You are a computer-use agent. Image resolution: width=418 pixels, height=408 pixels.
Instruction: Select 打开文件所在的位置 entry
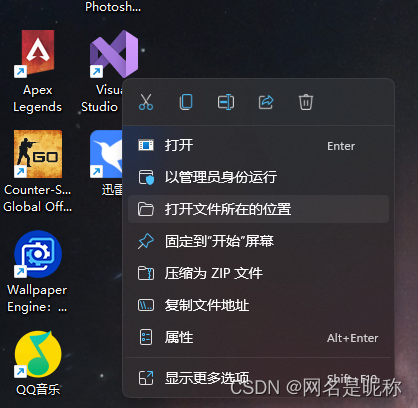point(258,209)
